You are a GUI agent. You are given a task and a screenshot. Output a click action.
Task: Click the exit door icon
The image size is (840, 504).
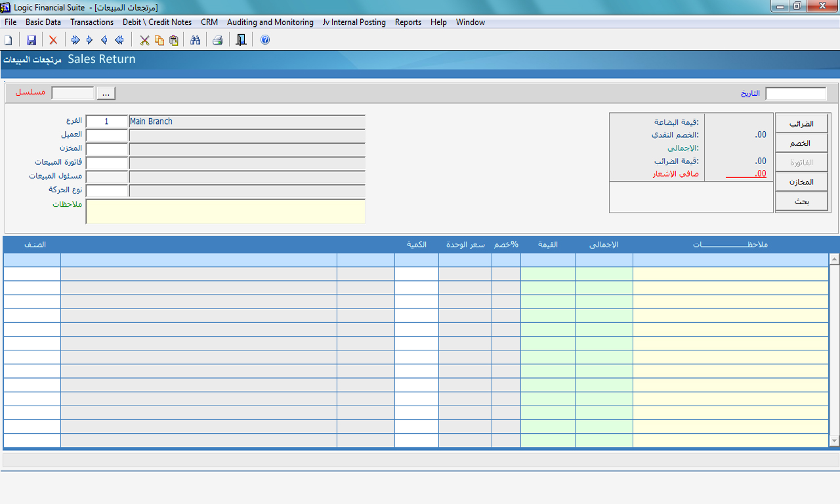(241, 40)
